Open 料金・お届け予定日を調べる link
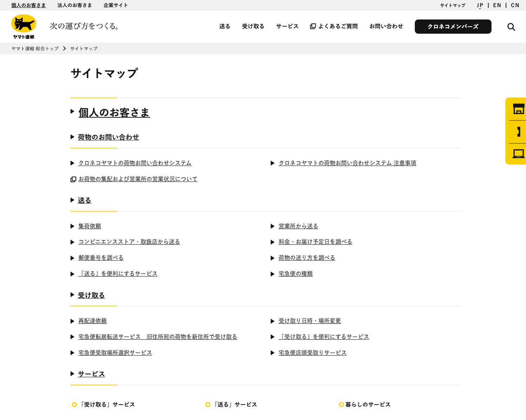 (x=315, y=242)
